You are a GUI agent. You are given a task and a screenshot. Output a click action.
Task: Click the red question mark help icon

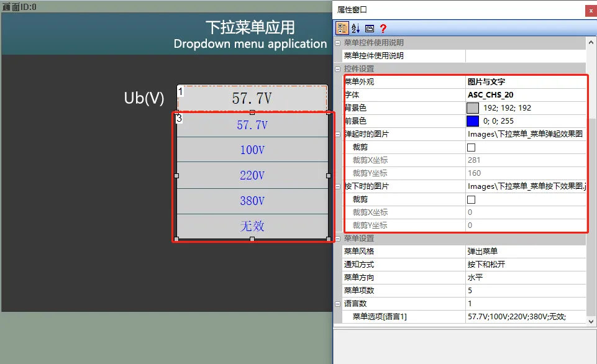pos(383,28)
